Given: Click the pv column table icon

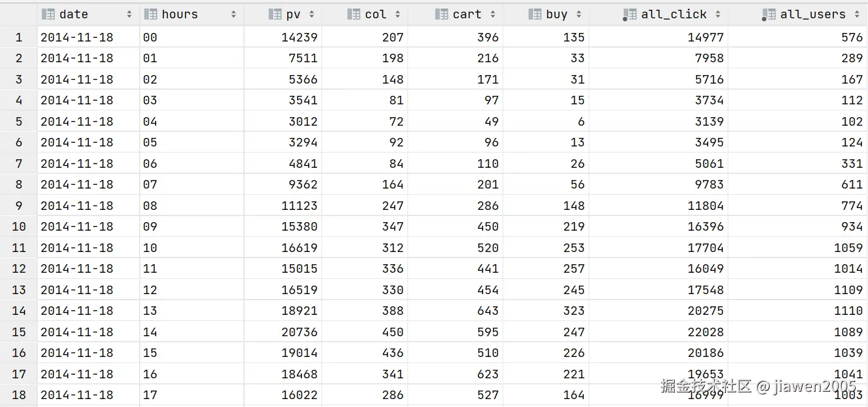Looking at the screenshot, I should coord(275,14).
